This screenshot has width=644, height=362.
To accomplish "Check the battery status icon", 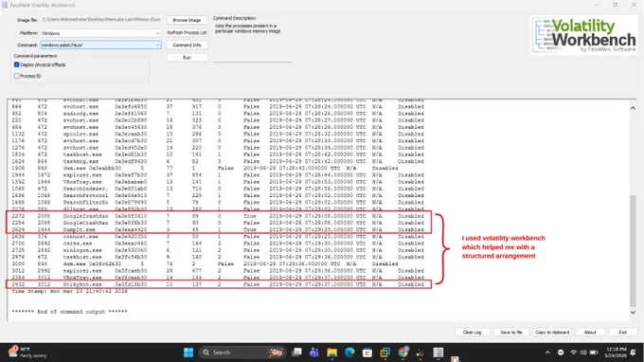I will click(594, 353).
